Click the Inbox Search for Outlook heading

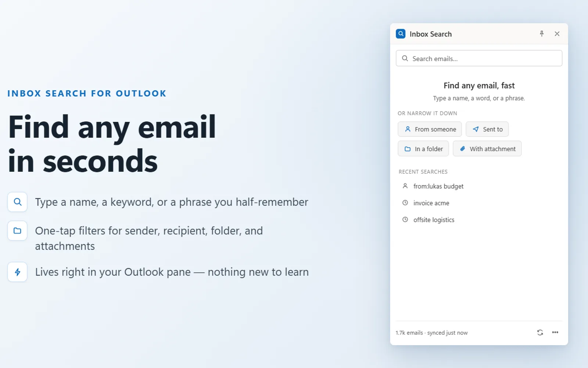[x=87, y=93]
